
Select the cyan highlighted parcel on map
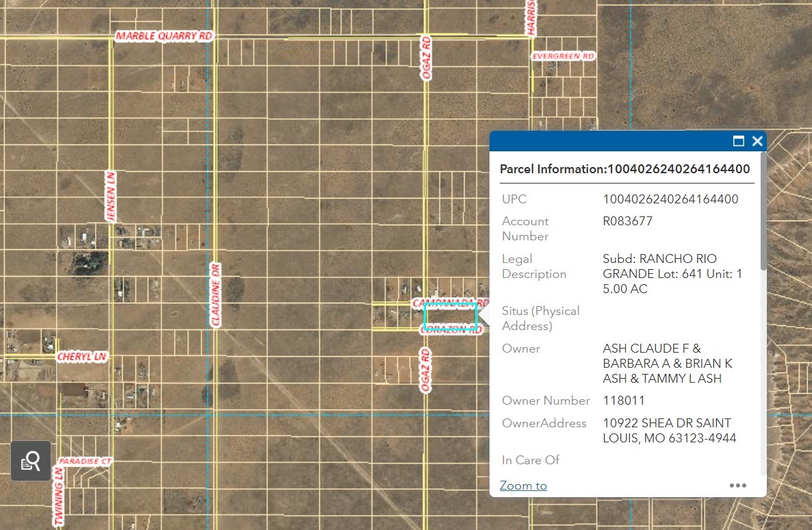point(450,317)
